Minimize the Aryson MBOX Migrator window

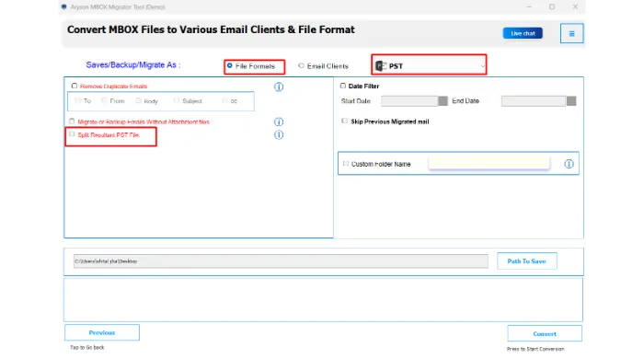coord(529,7)
